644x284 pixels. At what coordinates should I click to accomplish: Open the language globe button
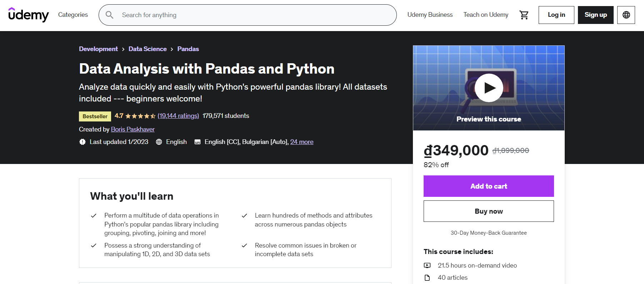(626, 15)
